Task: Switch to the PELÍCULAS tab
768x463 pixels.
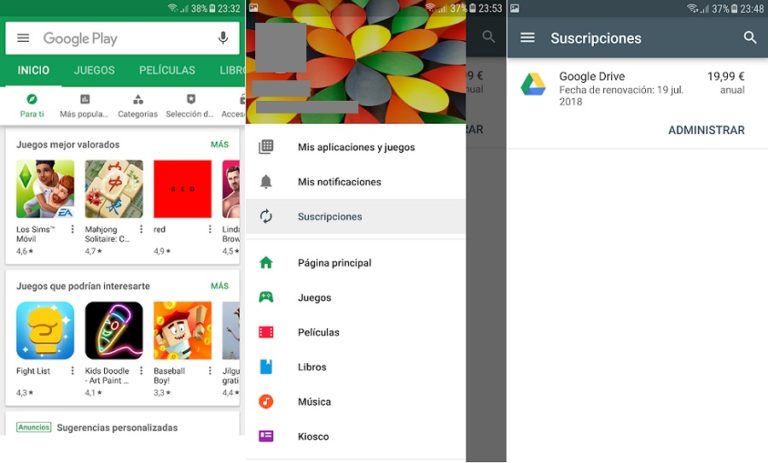Action: click(x=167, y=71)
